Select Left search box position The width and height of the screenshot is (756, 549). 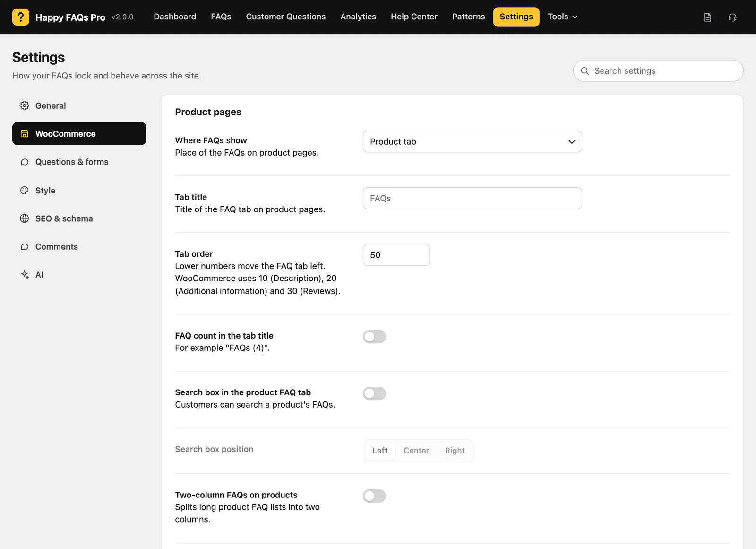(x=380, y=451)
